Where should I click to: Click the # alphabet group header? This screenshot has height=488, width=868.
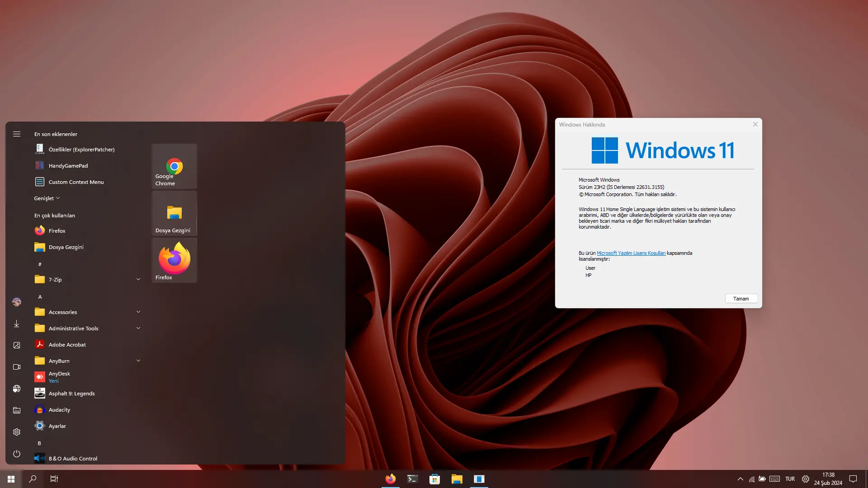(40, 264)
